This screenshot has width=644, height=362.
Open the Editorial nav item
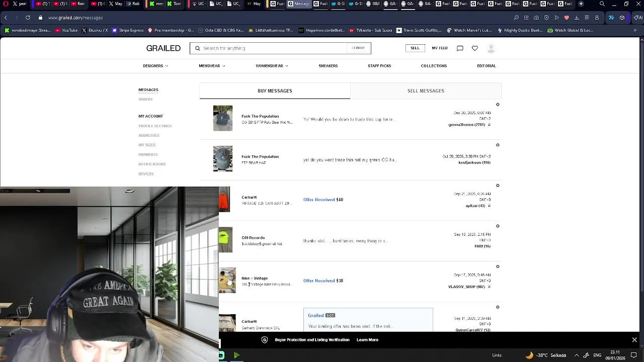point(486,66)
